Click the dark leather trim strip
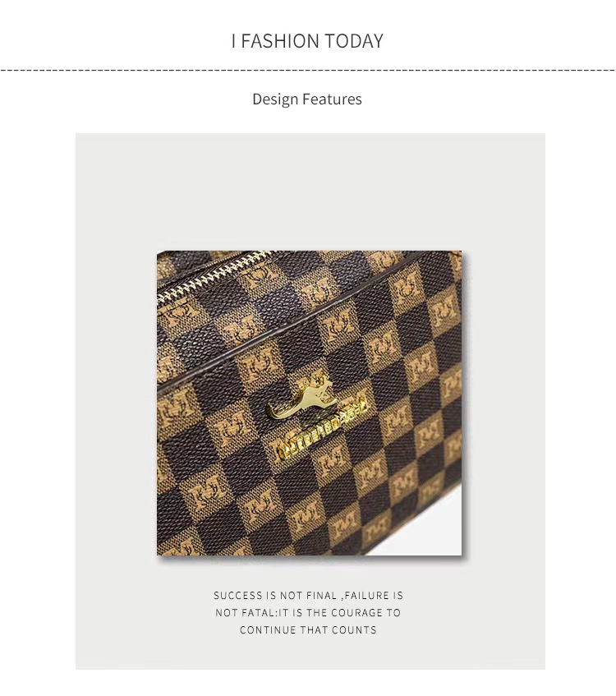616x696 pixels. [306, 322]
